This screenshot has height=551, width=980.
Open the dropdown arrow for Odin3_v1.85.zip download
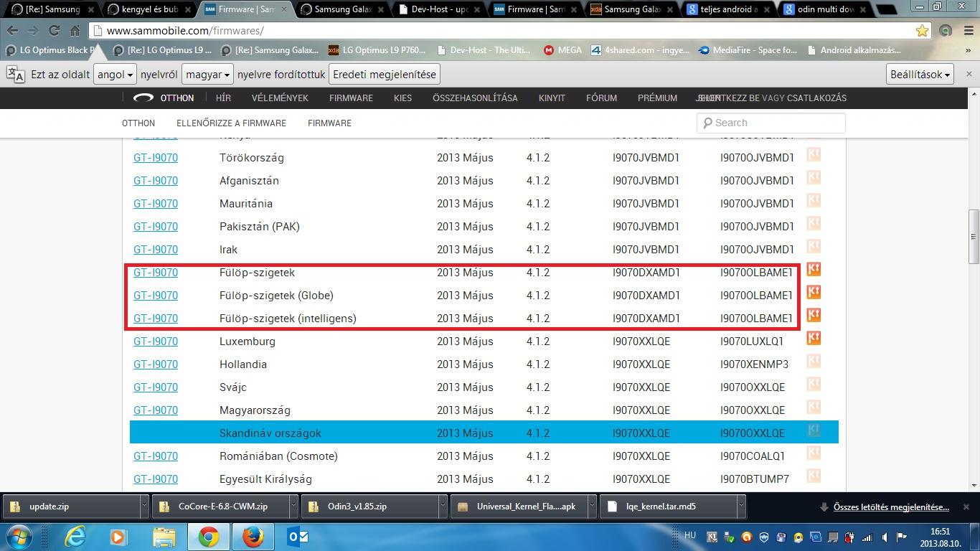[x=442, y=507]
